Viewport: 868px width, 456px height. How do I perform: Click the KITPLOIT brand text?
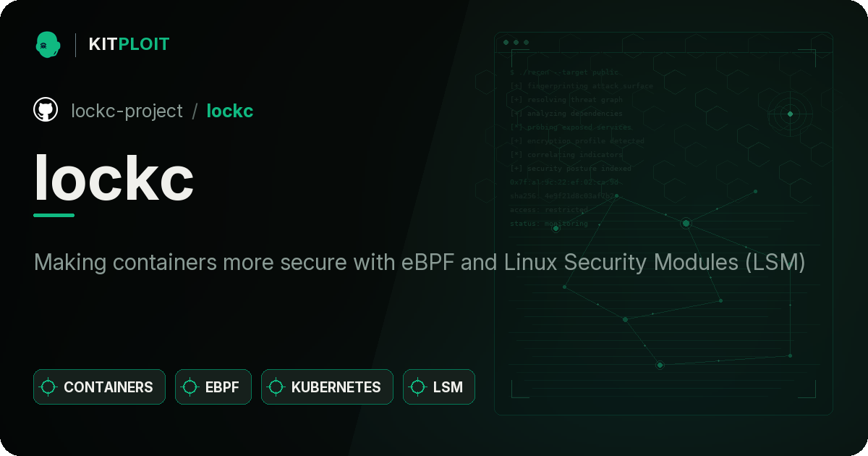point(129,44)
